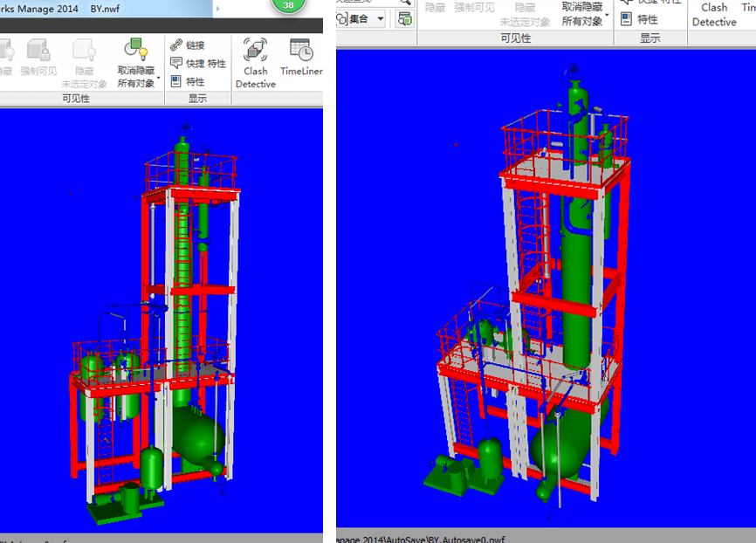Click the 显示 panel title in left window
This screenshot has width=756, height=543.
[x=197, y=99]
